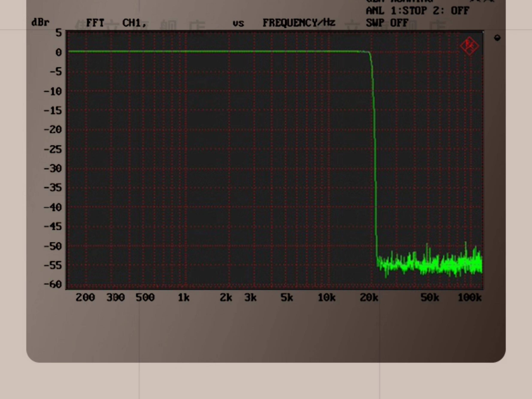Click the 2: OFF analyzer channel status
This screenshot has width=532, height=399.
point(451,11)
